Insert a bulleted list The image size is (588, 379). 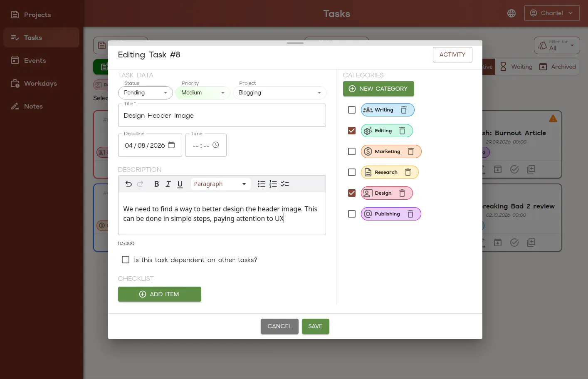pyautogui.click(x=261, y=184)
